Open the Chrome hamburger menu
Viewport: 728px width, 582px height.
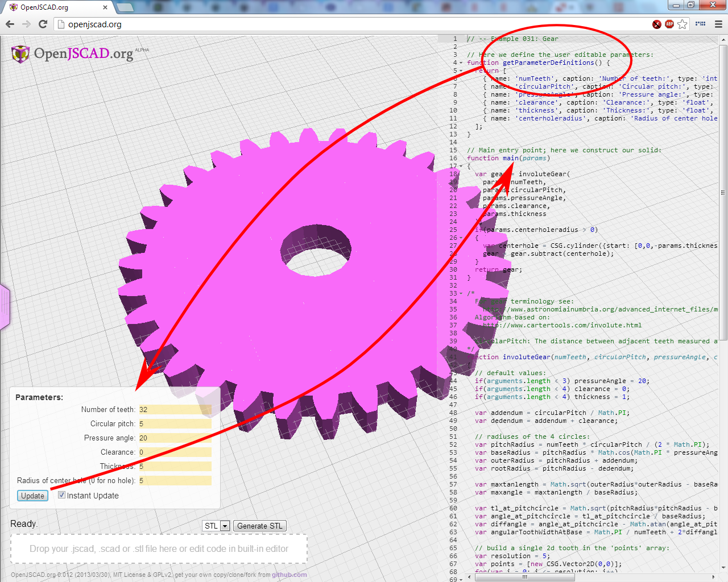coord(718,24)
